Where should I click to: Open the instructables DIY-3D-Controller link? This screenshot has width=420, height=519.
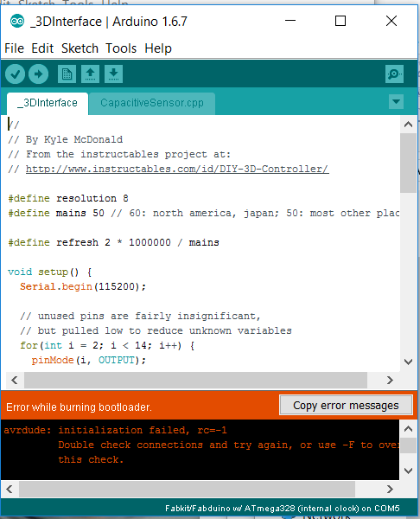pos(177,170)
